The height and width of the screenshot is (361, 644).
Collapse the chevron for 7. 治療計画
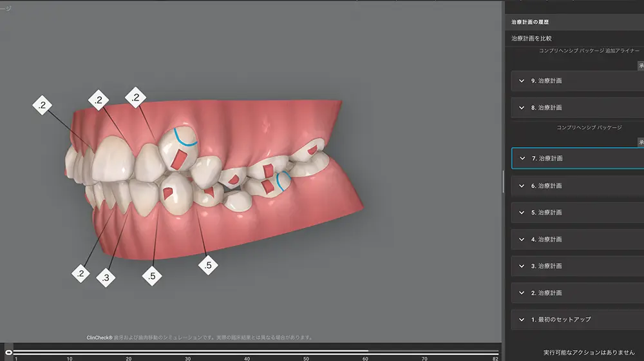click(x=522, y=158)
